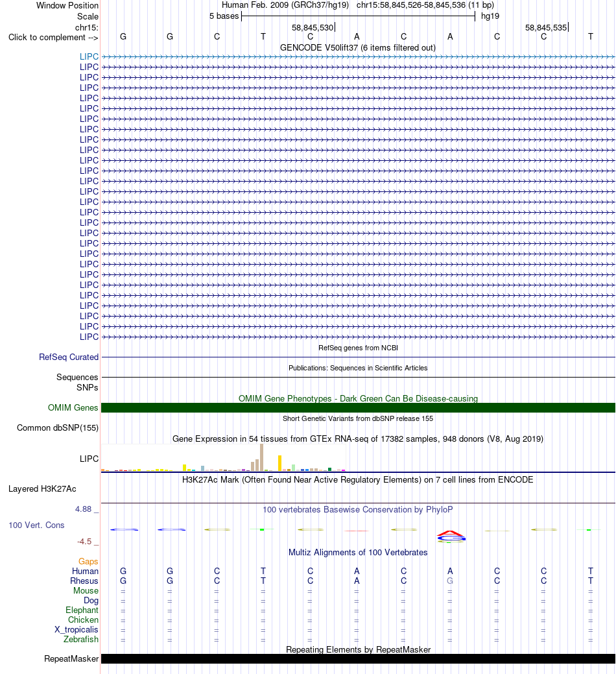Click the X_tropicalis alignment row label
Screen dimensions: 616x674
point(76,630)
